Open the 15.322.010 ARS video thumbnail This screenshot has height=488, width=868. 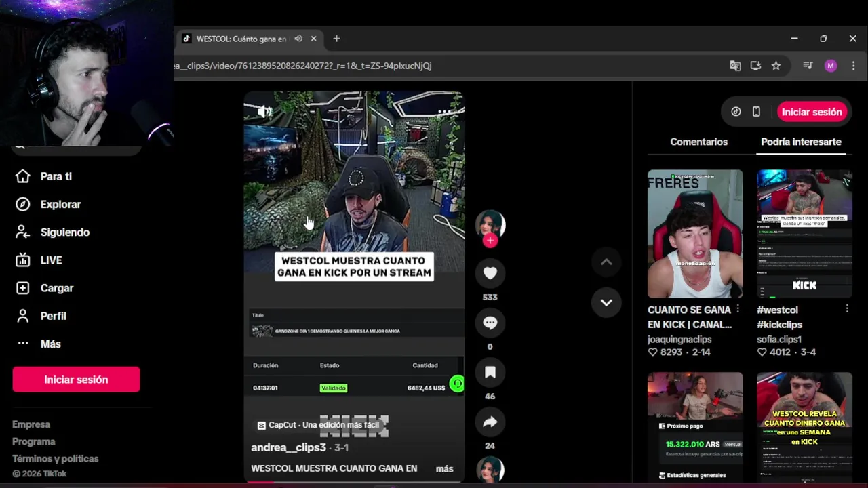pos(695,426)
